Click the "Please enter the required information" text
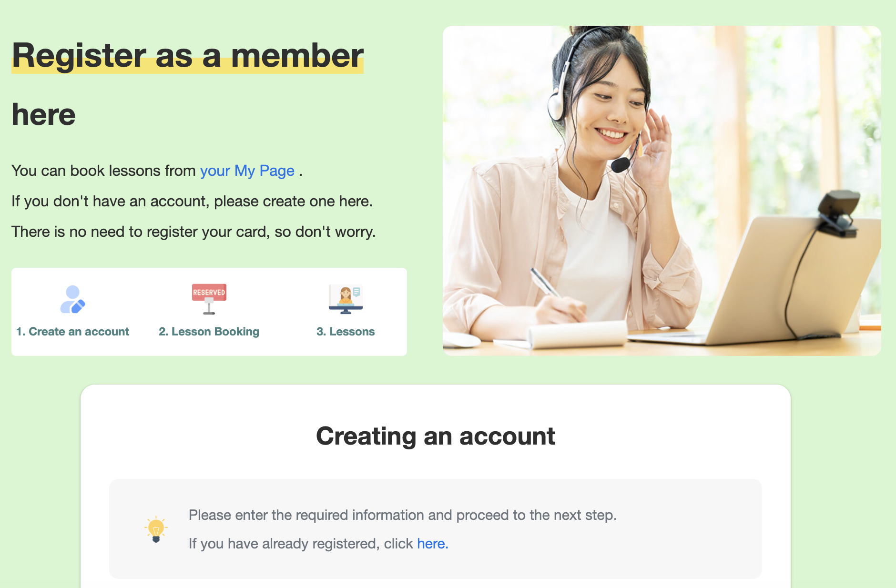 point(403,515)
